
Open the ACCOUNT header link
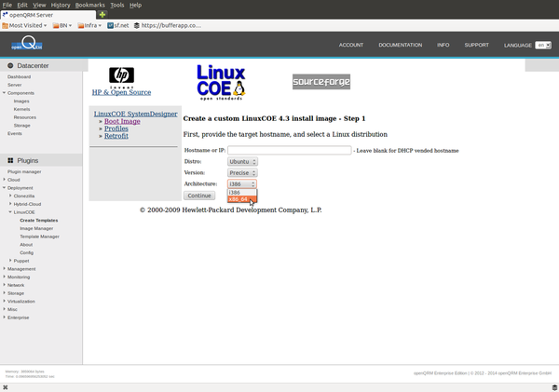tap(351, 45)
